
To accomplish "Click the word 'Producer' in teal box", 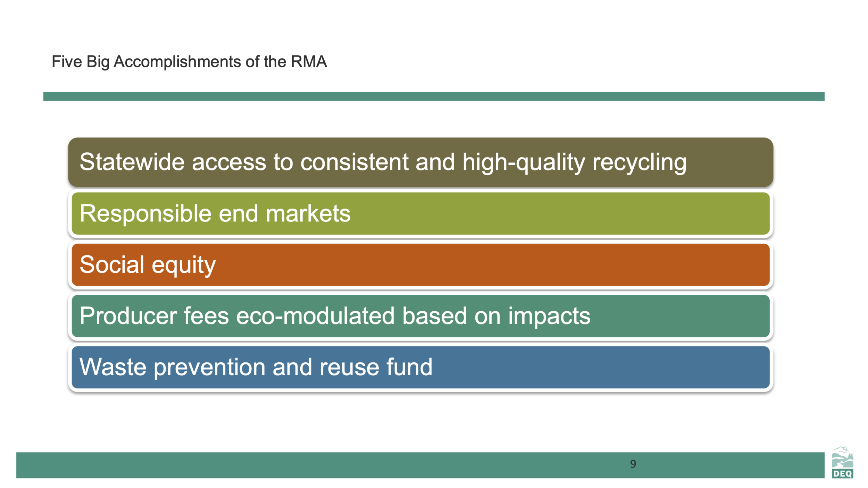I will (128, 316).
